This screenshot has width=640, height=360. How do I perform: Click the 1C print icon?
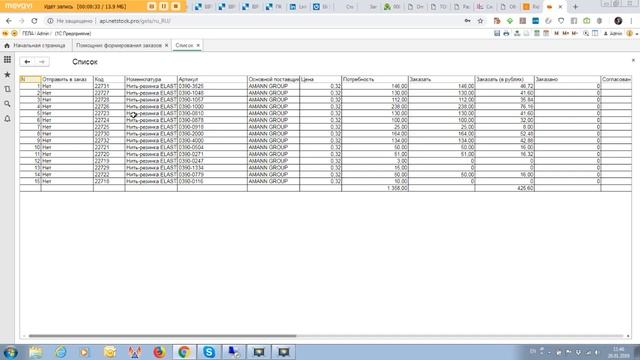(x=506, y=33)
